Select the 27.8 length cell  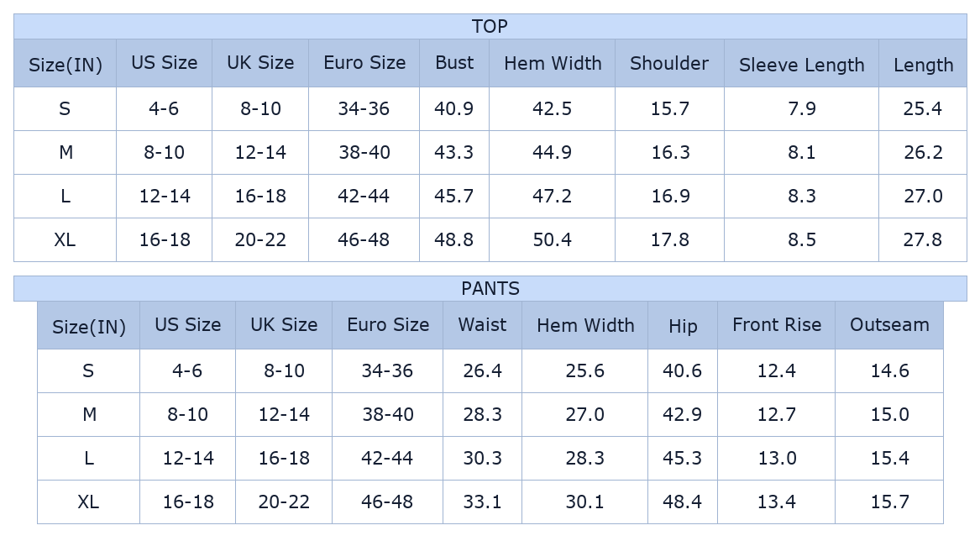pos(923,239)
